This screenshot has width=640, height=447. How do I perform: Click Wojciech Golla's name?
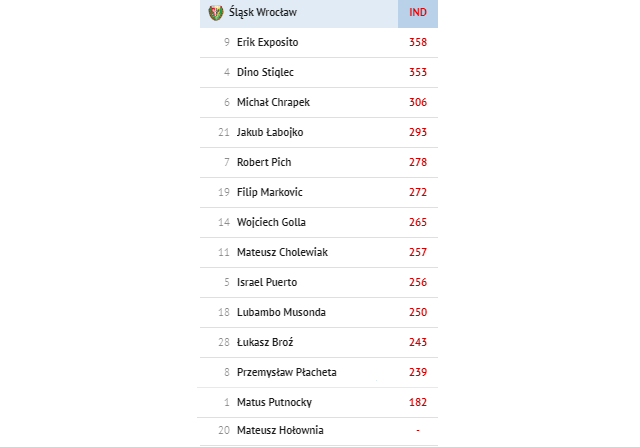point(271,222)
